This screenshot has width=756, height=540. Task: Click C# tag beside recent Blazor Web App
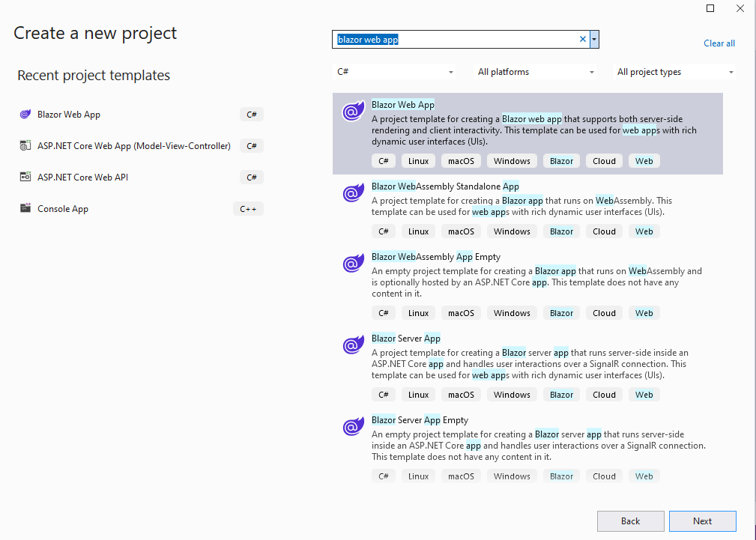(x=252, y=115)
